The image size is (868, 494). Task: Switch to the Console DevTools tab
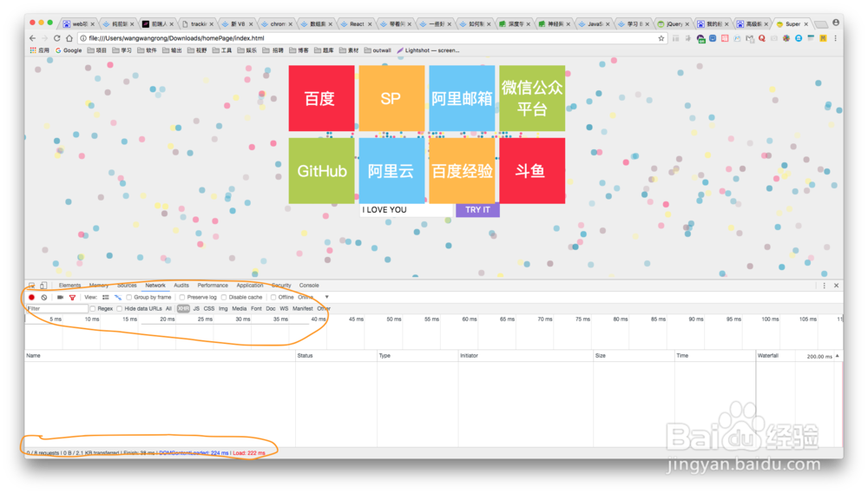309,286
